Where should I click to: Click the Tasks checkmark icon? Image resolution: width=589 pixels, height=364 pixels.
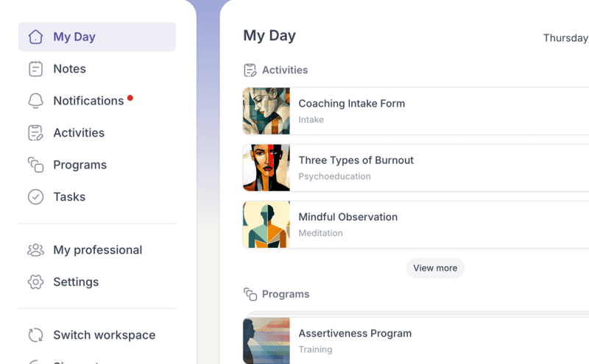[35, 197]
